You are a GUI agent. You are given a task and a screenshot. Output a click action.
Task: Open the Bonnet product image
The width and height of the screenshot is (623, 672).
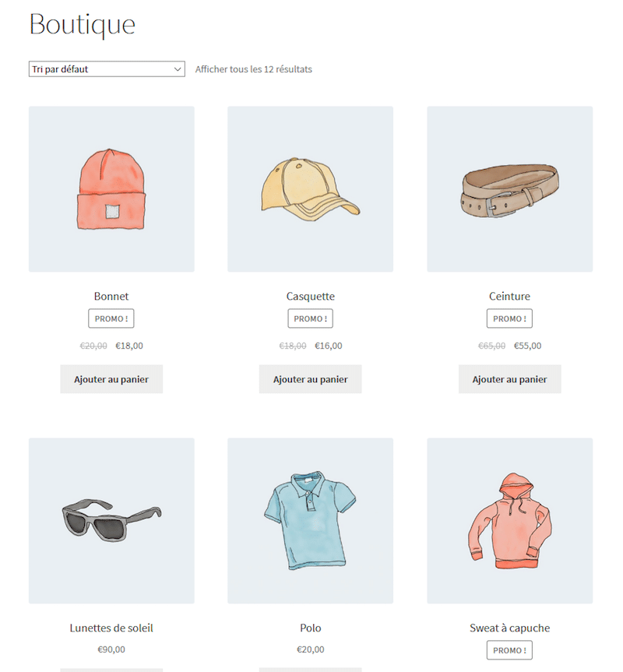pos(111,189)
